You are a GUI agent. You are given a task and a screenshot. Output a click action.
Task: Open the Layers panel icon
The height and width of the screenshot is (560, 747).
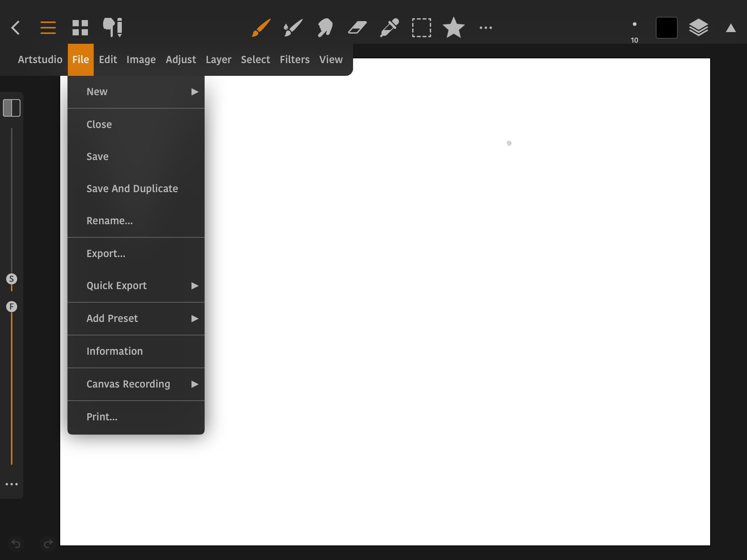[x=698, y=28]
